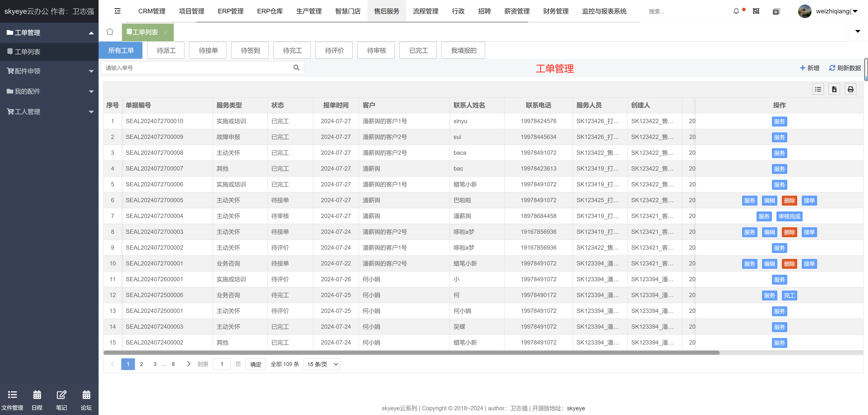
Task: Click the print table icon
Action: tap(851, 89)
